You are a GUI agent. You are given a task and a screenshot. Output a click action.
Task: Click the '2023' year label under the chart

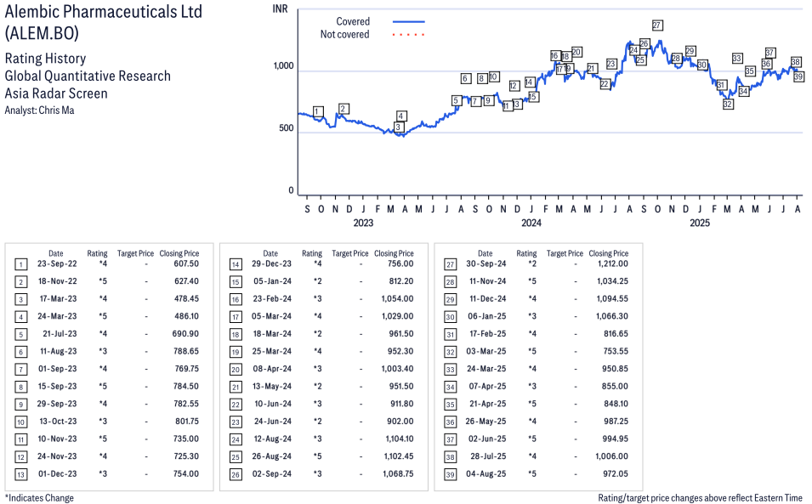pos(363,223)
